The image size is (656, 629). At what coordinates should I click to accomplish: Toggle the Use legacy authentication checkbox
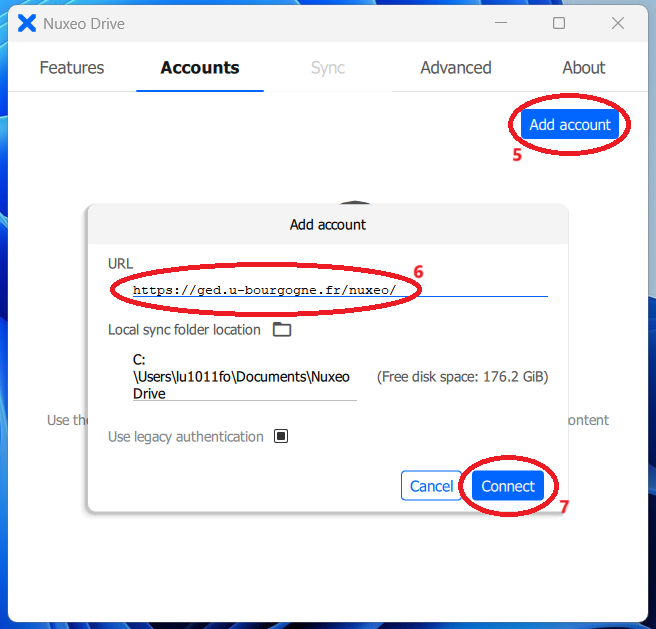click(x=281, y=436)
